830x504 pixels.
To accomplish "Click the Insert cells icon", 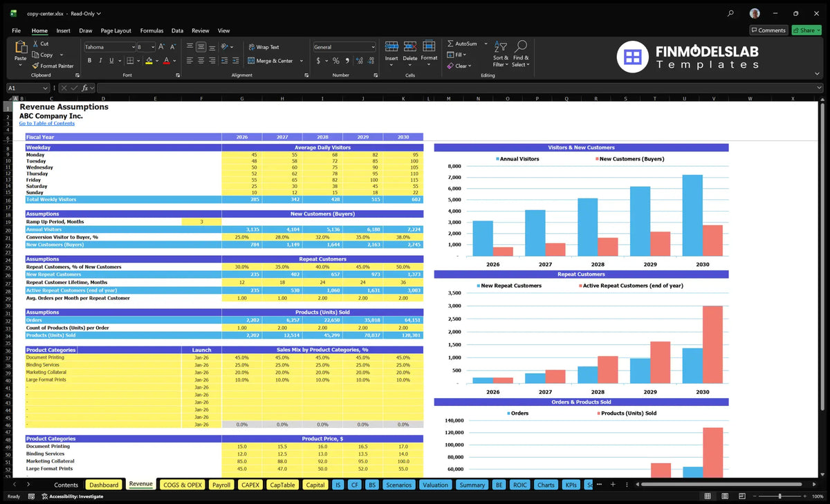I will (391, 47).
